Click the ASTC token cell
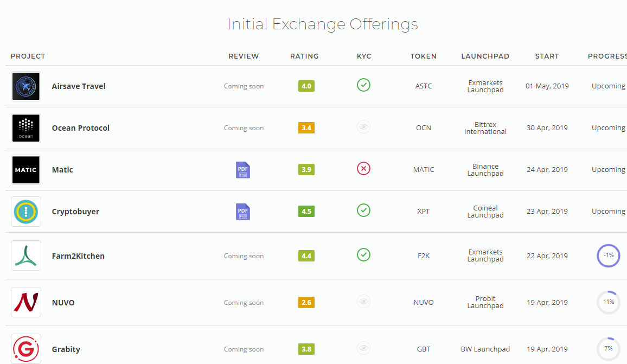The image size is (627, 364). click(x=424, y=86)
